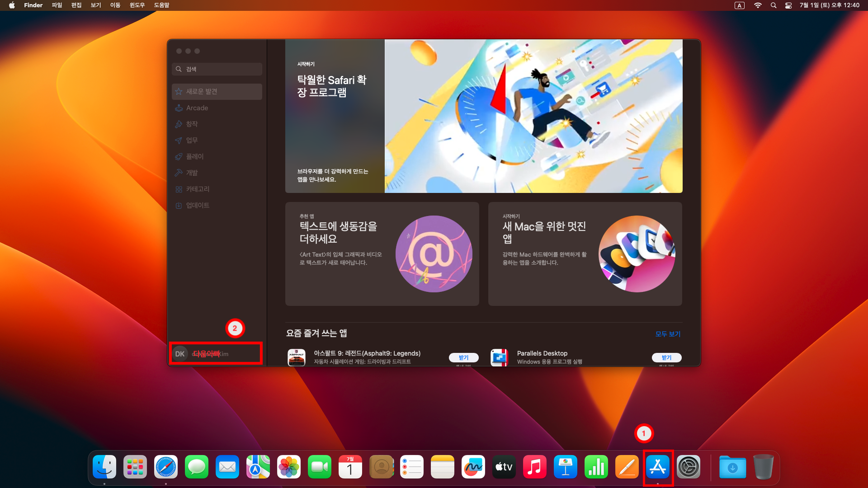
Task: Open the 이동 menu
Action: pyautogui.click(x=115, y=5)
